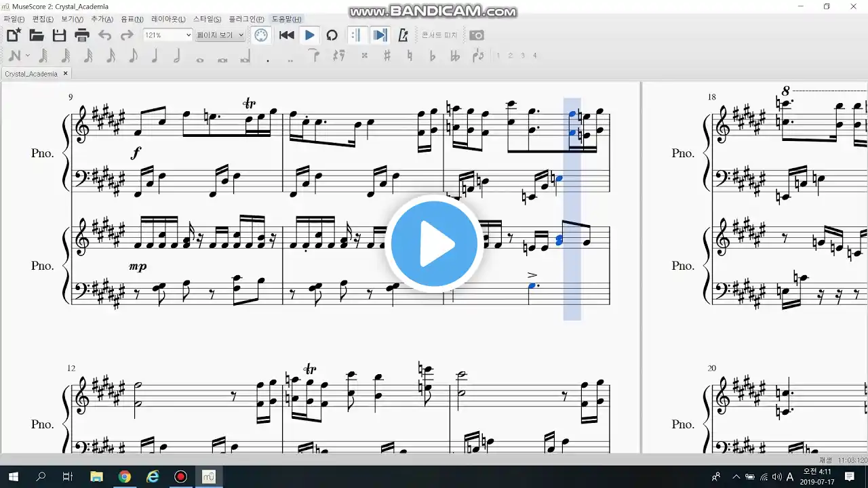
Task: Open the page view mode dropdown
Action: [220, 35]
